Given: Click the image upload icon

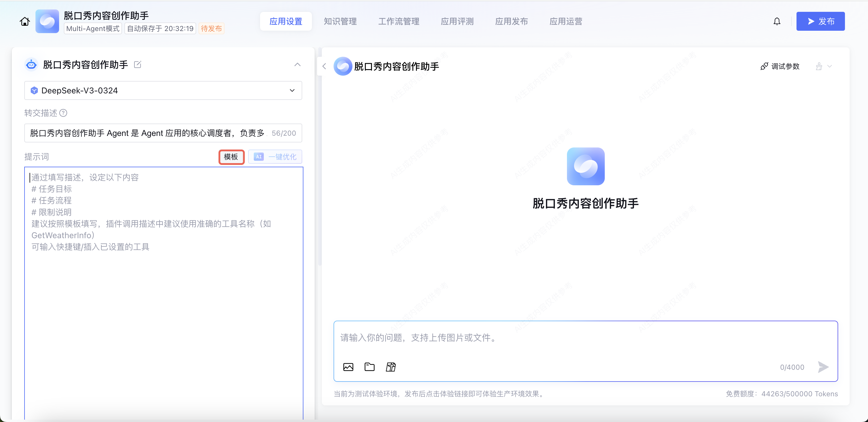Looking at the screenshot, I should pyautogui.click(x=348, y=367).
